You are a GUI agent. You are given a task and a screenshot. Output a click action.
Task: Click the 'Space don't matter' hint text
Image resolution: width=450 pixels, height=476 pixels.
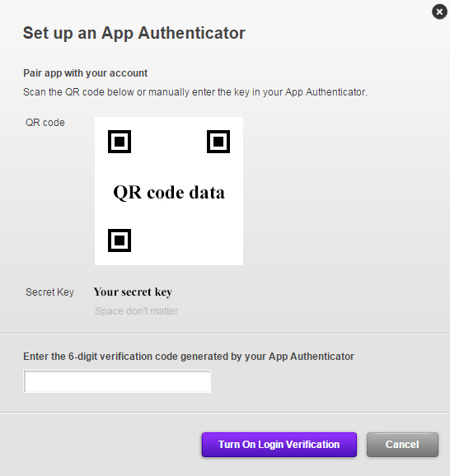(x=137, y=310)
